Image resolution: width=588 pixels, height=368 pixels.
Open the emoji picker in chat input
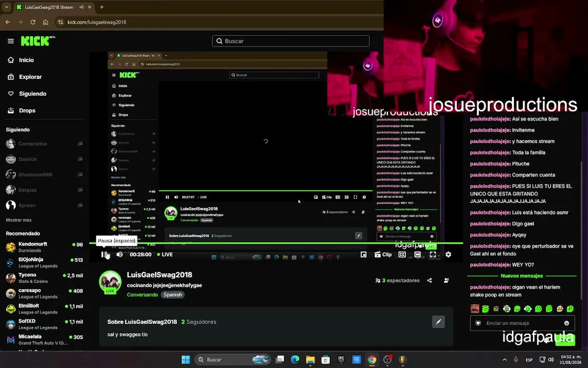click(x=567, y=323)
